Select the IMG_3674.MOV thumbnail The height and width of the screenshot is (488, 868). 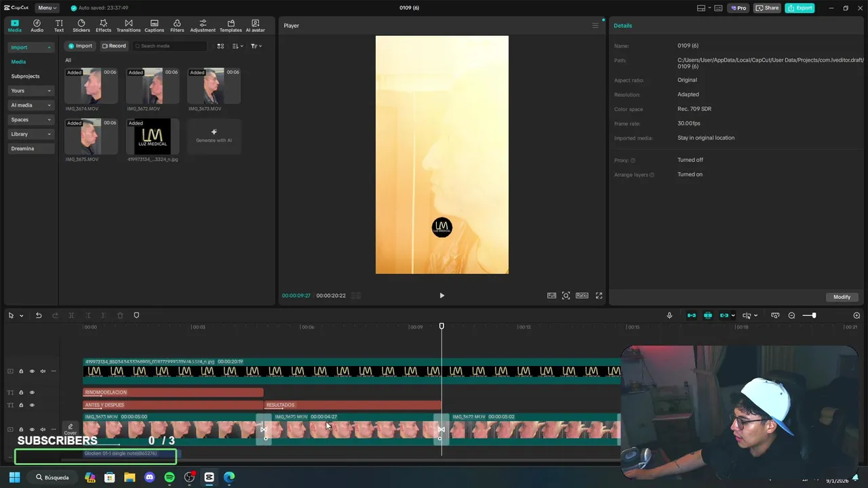tap(92, 85)
